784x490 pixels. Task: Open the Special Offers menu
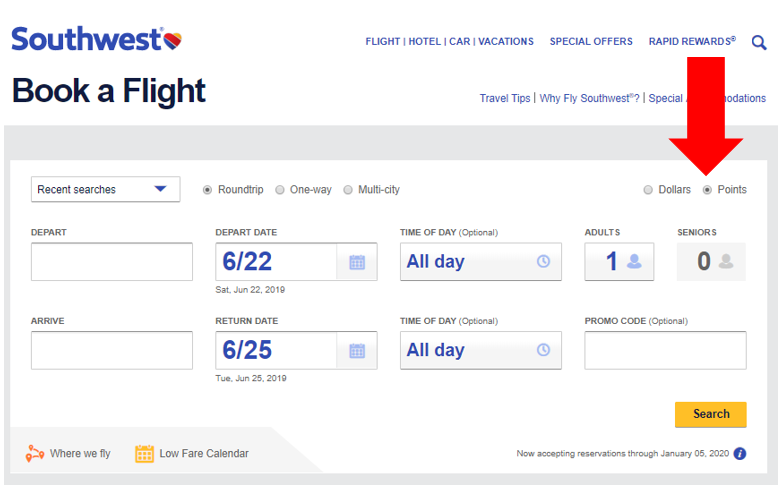[x=591, y=42]
